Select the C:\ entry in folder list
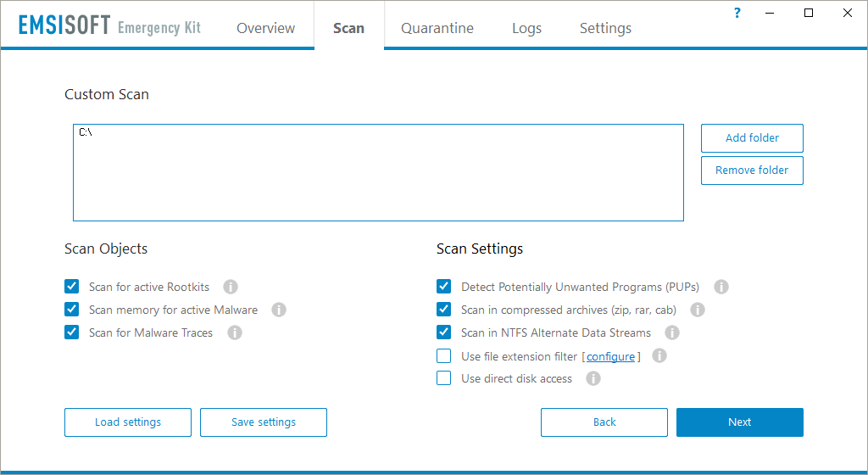This screenshot has height=475, width=868. coord(86,132)
